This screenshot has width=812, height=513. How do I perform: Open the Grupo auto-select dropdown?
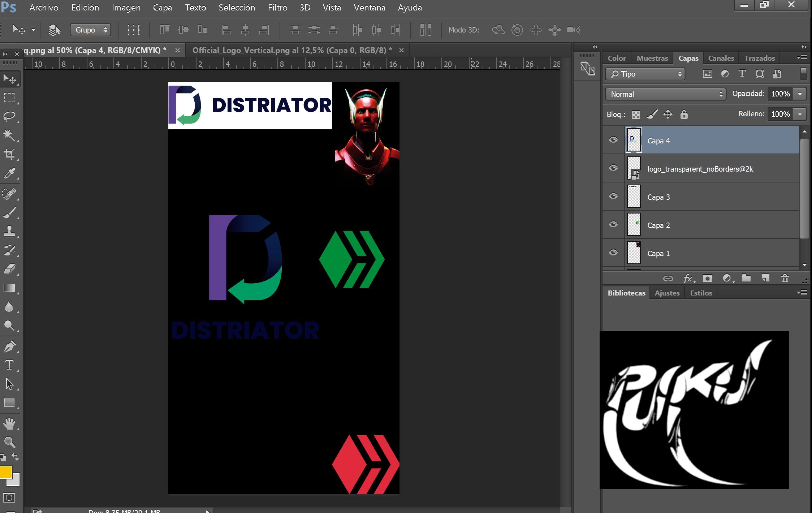(x=90, y=30)
